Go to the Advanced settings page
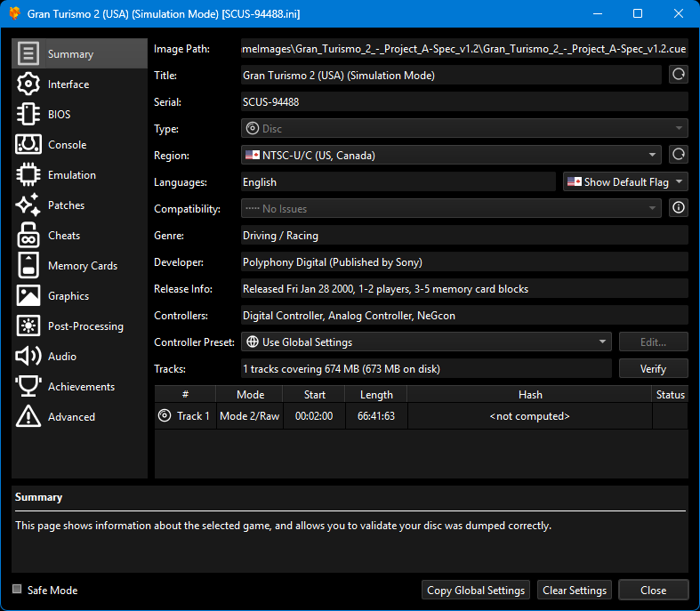Image resolution: width=700 pixels, height=611 pixels. click(x=71, y=417)
